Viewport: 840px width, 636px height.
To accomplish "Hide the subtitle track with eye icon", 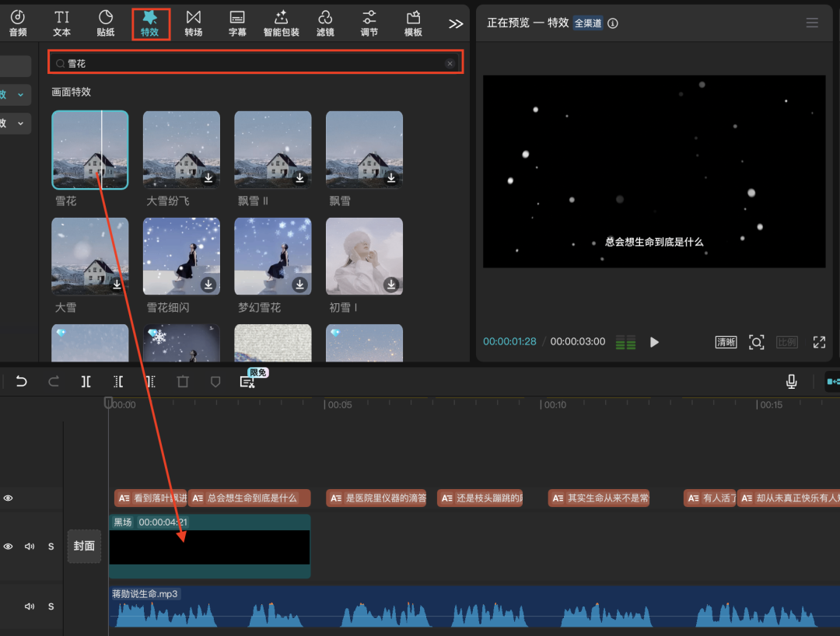I will [9, 498].
